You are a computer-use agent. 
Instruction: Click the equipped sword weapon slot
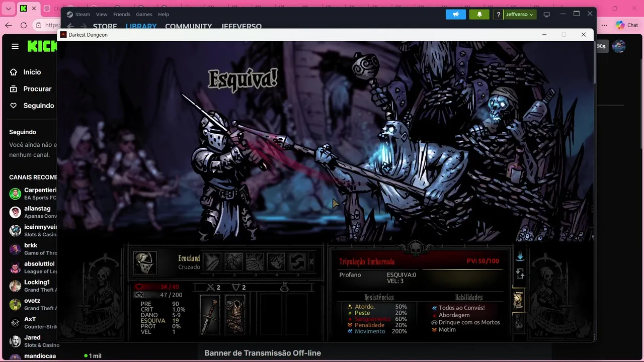pos(210,315)
